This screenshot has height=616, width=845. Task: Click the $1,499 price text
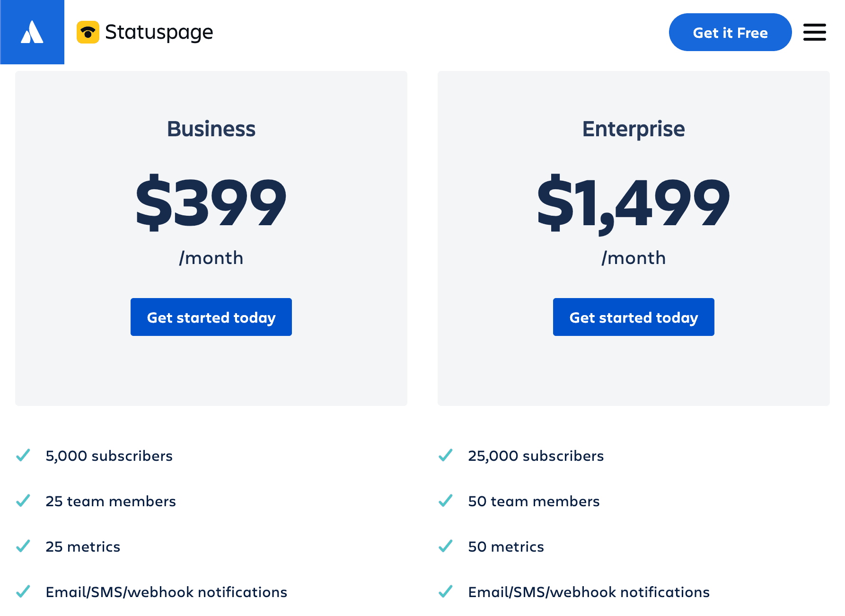point(634,202)
